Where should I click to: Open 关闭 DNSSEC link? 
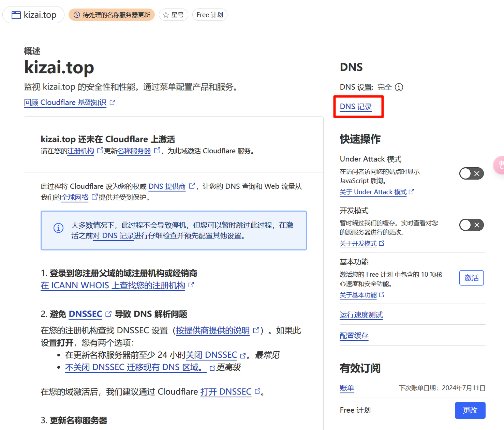(211, 355)
